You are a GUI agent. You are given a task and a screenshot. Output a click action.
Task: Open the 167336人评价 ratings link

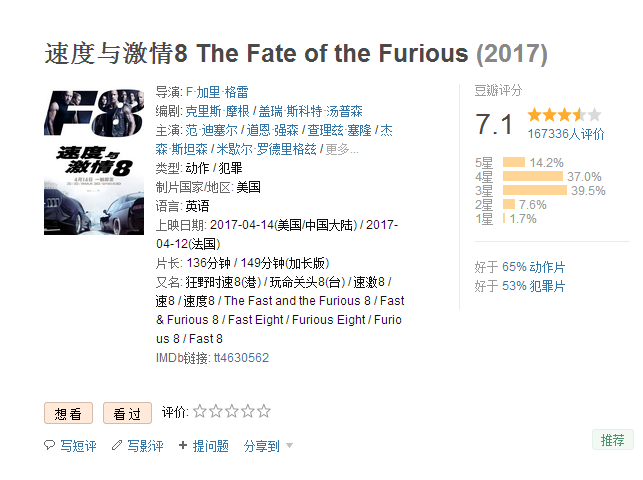coord(566,134)
